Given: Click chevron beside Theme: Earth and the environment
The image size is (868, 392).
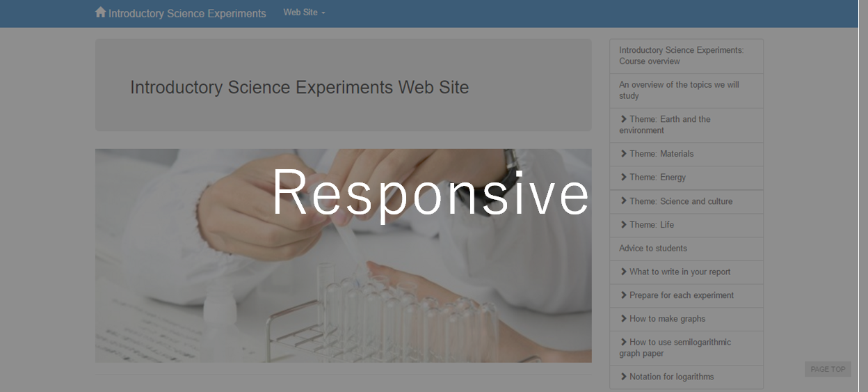Looking at the screenshot, I should coord(624,119).
